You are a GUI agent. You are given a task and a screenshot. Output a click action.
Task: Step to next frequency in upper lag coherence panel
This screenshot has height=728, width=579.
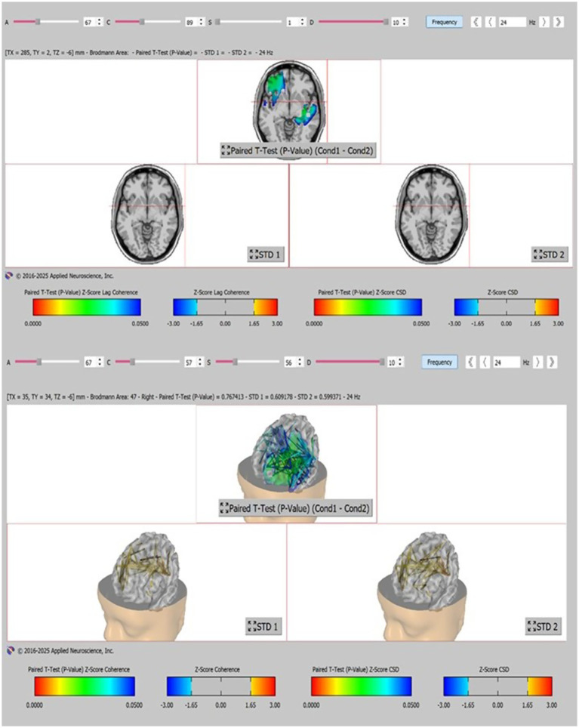545,22
